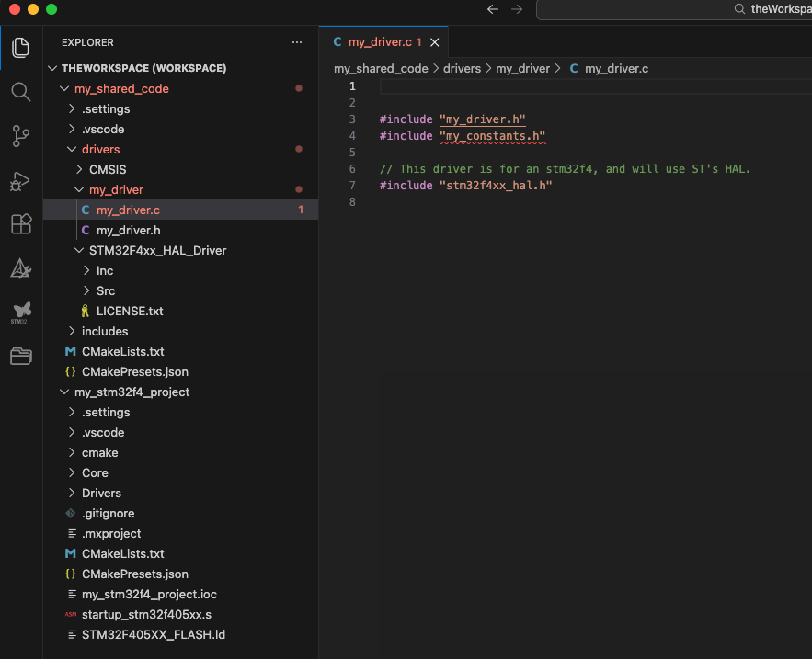Click the Explorer files icon

point(20,48)
